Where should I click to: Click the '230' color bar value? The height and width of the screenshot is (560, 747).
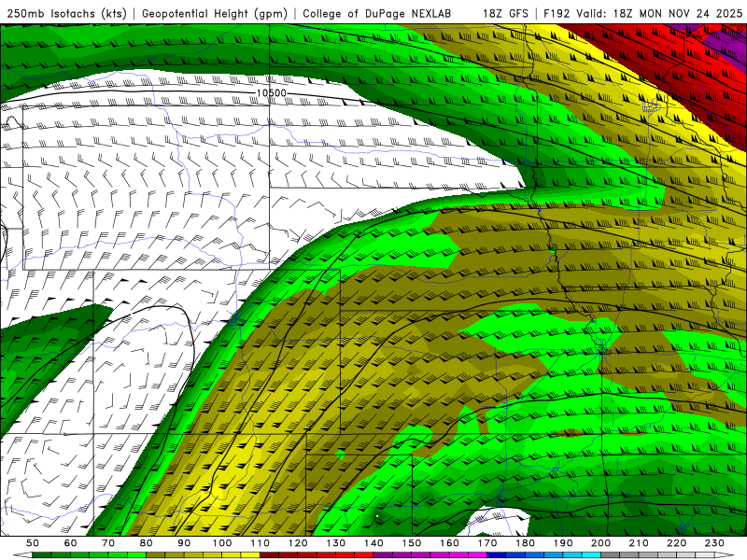(714, 543)
